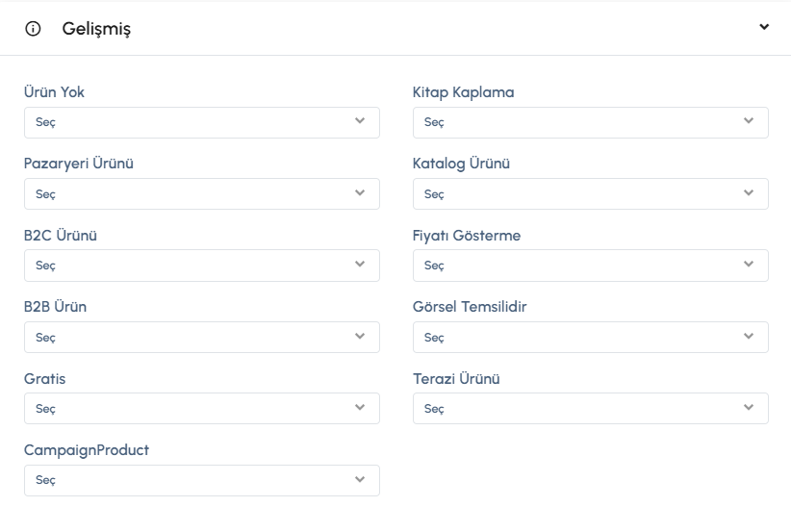Click the arrow icon in Kitap Kaplama field
The image size is (791, 532).
pos(749,121)
